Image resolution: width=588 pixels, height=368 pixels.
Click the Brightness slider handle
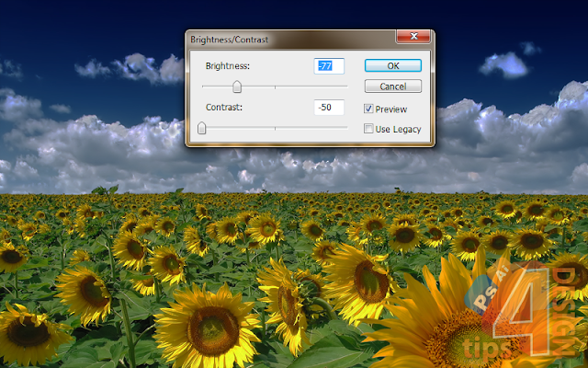point(237,86)
